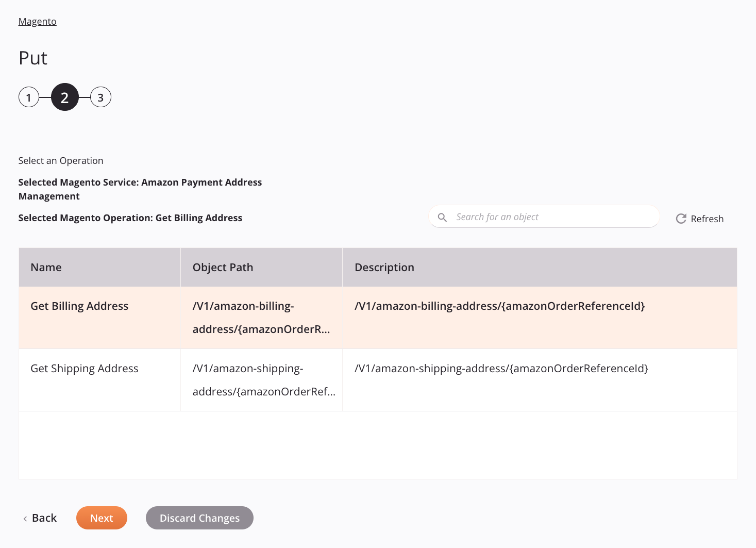Click the billing address description cell
This screenshot has width=756, height=548.
coord(540,318)
